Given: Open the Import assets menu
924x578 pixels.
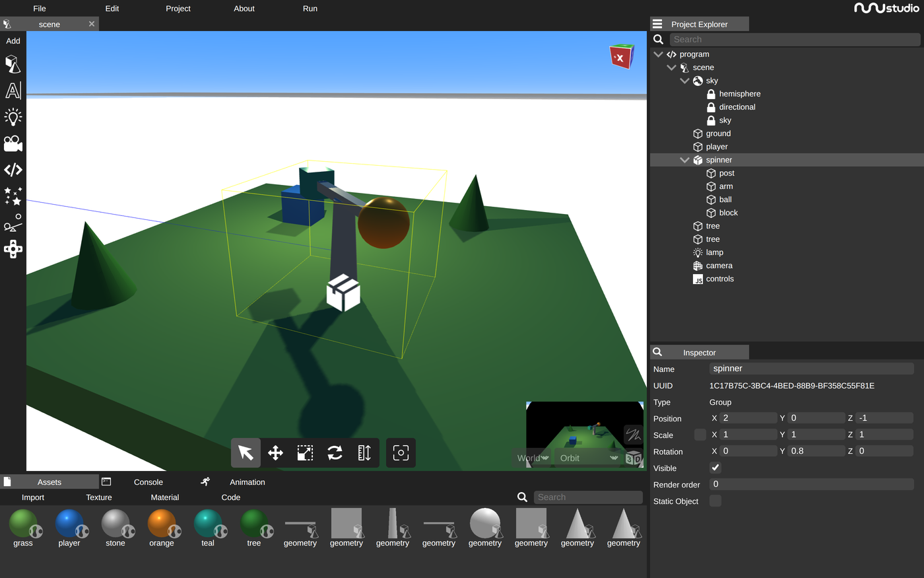Looking at the screenshot, I should (x=33, y=497).
